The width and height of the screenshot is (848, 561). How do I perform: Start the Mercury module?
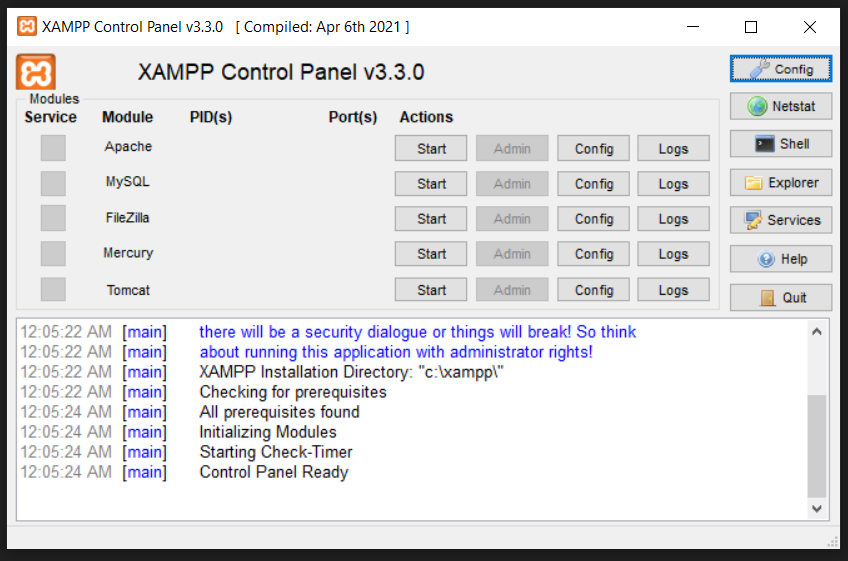tap(431, 253)
